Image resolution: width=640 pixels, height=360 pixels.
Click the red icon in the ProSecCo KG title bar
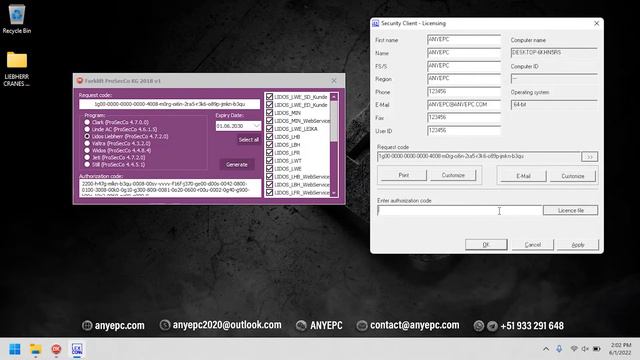tap(80, 81)
